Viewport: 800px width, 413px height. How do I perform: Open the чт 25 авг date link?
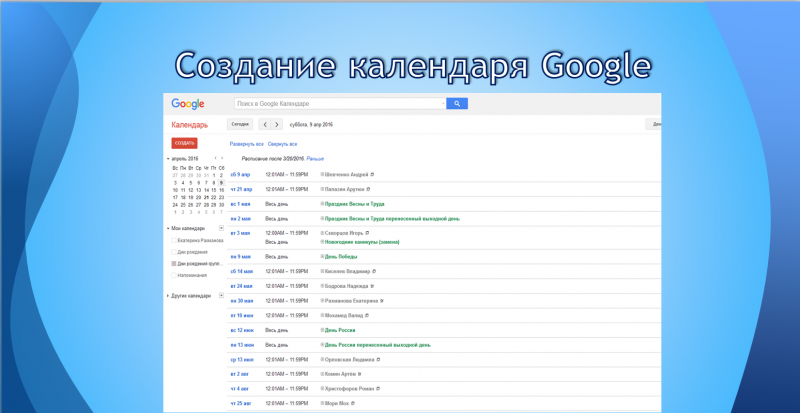[x=240, y=403]
